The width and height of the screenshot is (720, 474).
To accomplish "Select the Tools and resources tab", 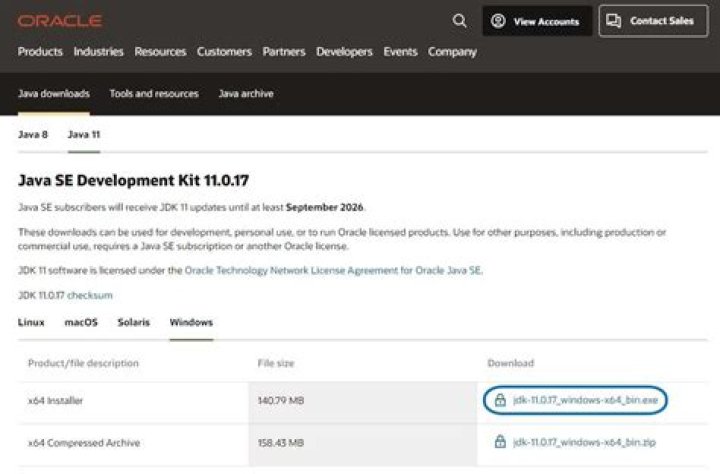I will click(x=154, y=94).
